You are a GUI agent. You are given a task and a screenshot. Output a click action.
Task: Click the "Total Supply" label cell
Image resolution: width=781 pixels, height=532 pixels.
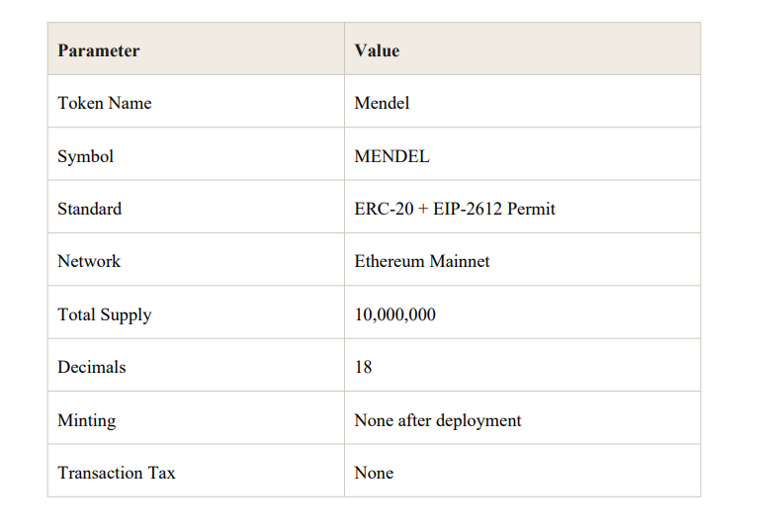coord(105,314)
